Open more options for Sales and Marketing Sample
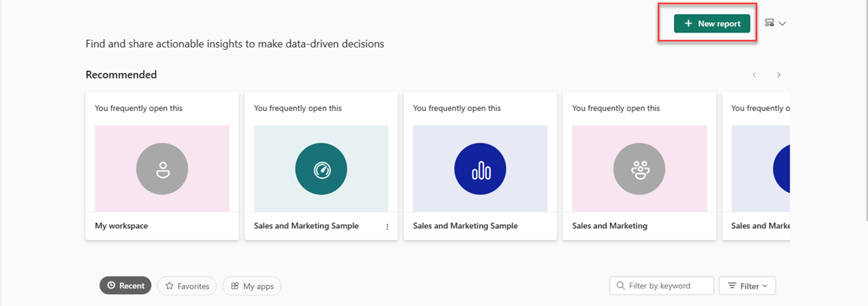 388,227
